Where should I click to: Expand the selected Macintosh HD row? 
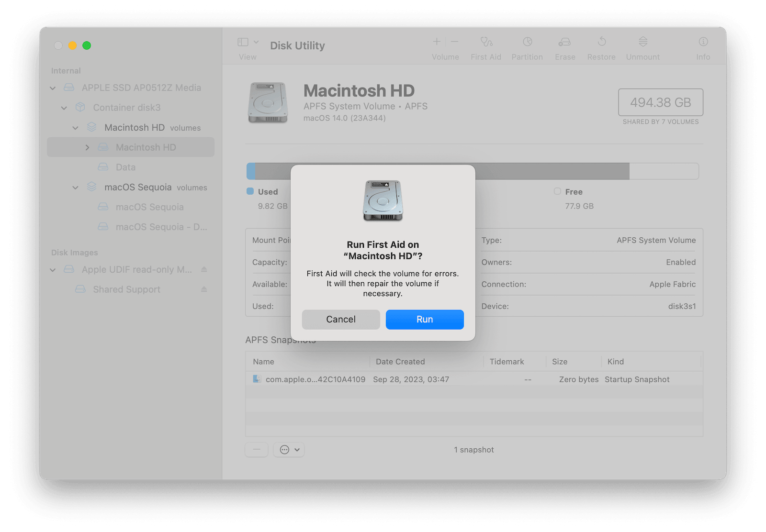tap(87, 147)
